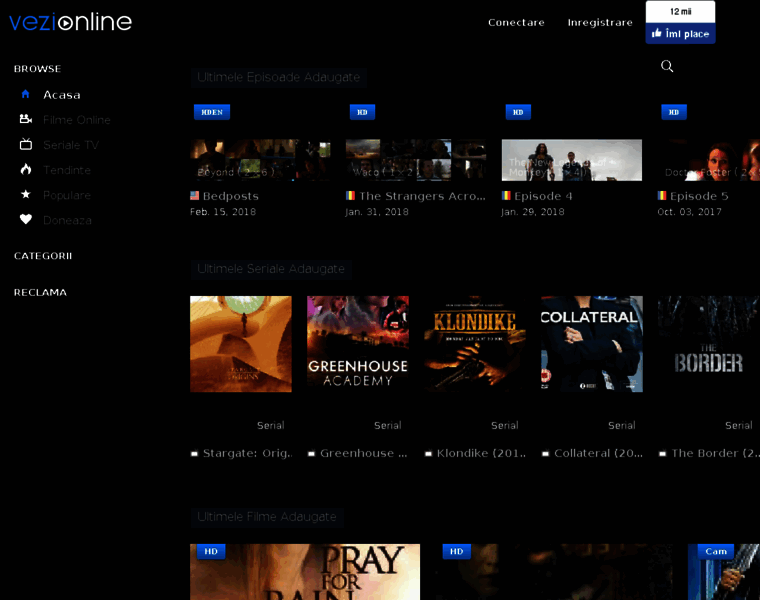Open the Waco 1x2 episode thumbnail
This screenshot has width=760, height=600.
[416, 160]
